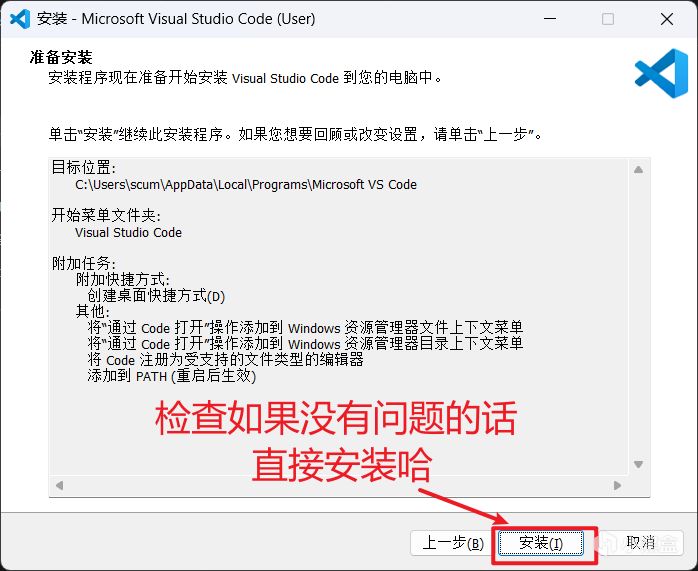Click the 开始菜单文件夹 label

[106, 216]
